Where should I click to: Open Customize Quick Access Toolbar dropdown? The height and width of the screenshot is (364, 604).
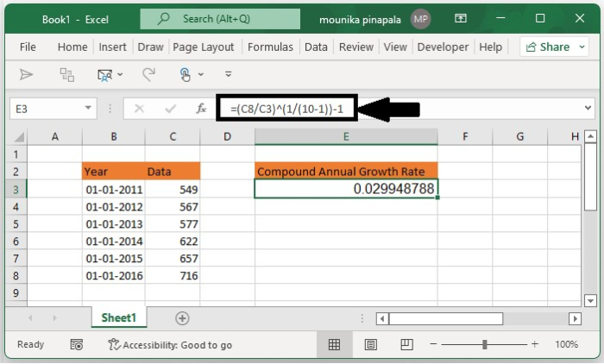[x=229, y=75]
